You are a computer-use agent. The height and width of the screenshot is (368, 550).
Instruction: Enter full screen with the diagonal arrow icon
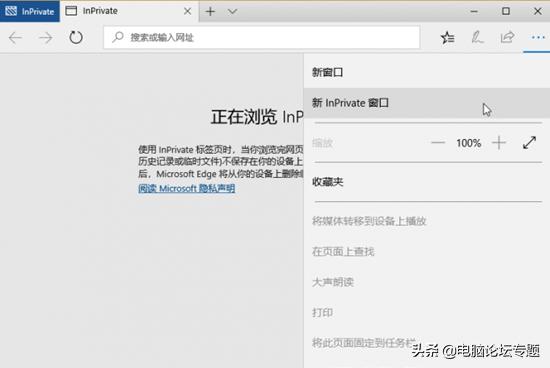(x=529, y=142)
